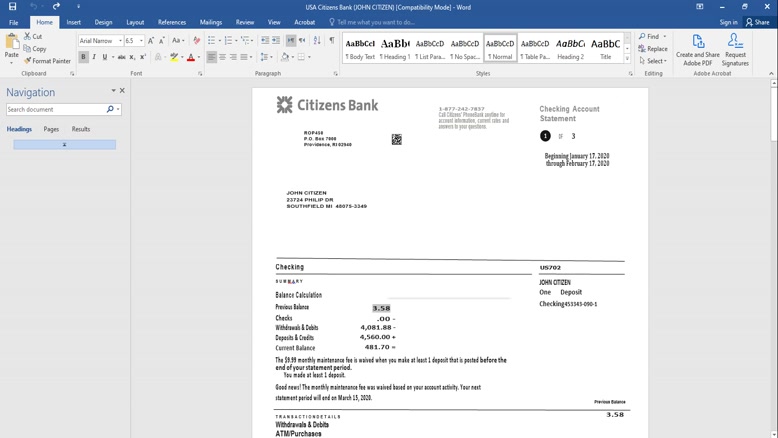Click the Request Signatures icon

click(735, 50)
